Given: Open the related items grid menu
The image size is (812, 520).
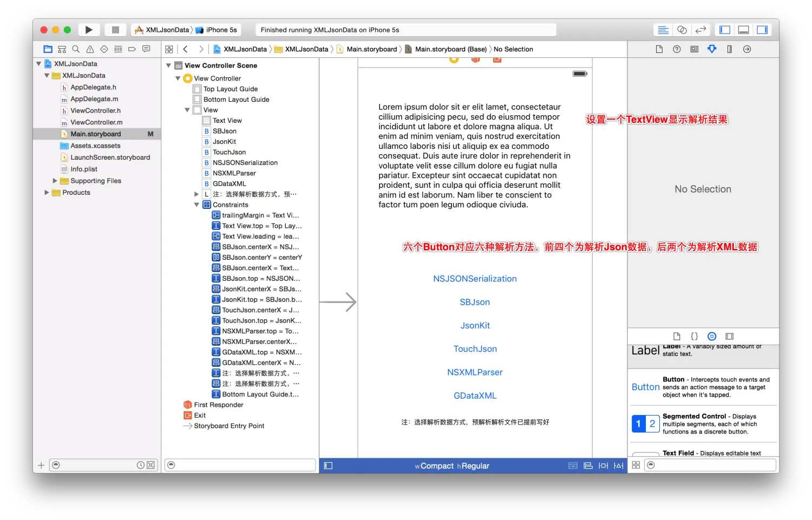Looking at the screenshot, I should [169, 49].
